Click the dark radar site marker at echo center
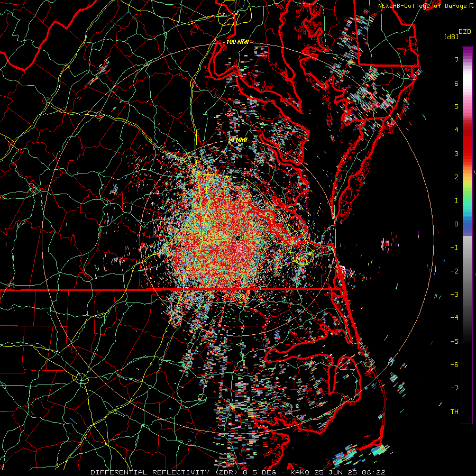Image resolution: width=476 pixels, height=476 pixels. (237, 239)
